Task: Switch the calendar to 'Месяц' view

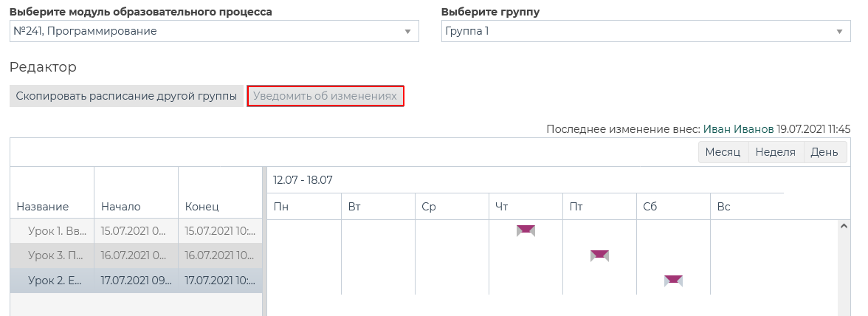Action: [x=723, y=152]
